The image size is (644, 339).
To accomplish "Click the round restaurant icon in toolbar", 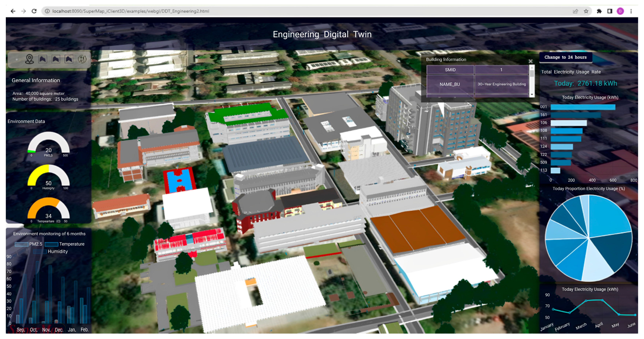I will 82,59.
